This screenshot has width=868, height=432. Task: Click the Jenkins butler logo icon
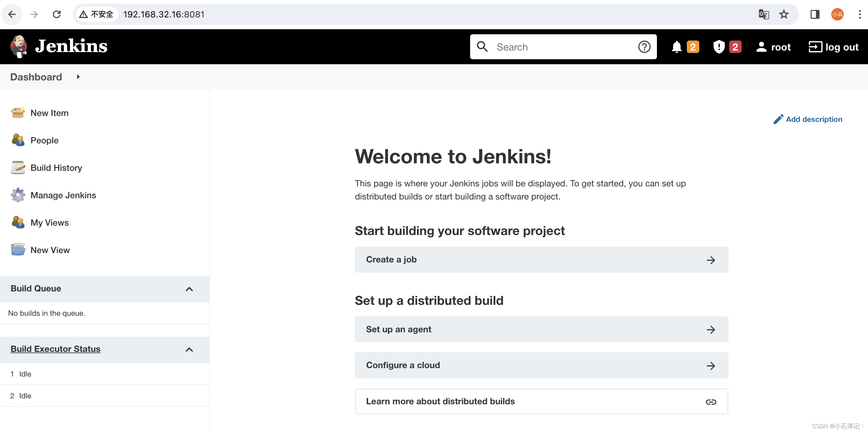(x=19, y=46)
